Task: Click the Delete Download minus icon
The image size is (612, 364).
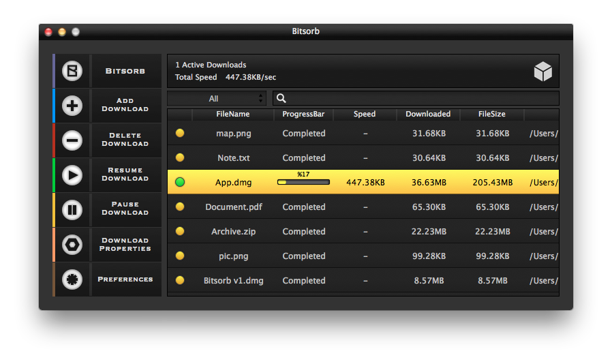Action: [x=72, y=140]
